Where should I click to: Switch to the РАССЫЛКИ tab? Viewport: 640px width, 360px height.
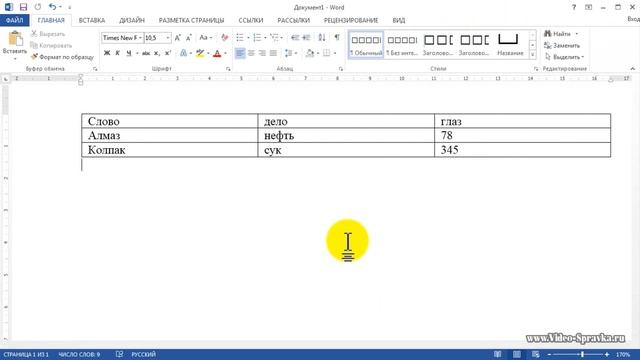(293, 20)
